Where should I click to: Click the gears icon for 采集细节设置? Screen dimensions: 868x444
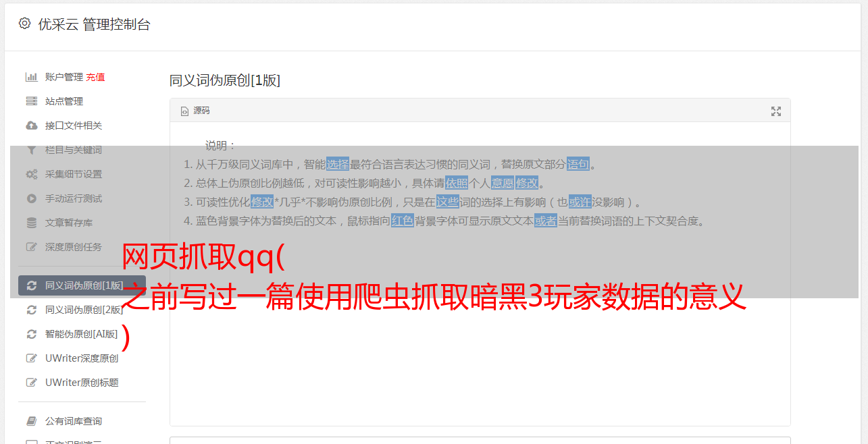(x=31, y=174)
